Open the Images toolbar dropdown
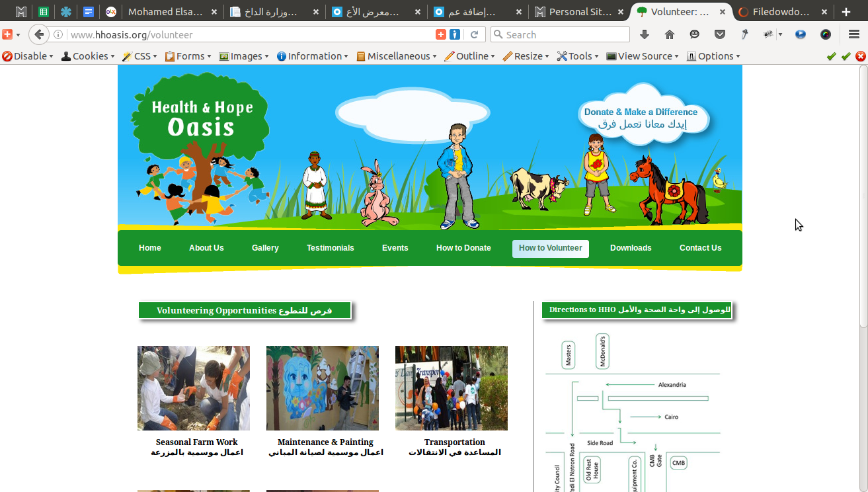This screenshot has width=868, height=492. [x=244, y=56]
